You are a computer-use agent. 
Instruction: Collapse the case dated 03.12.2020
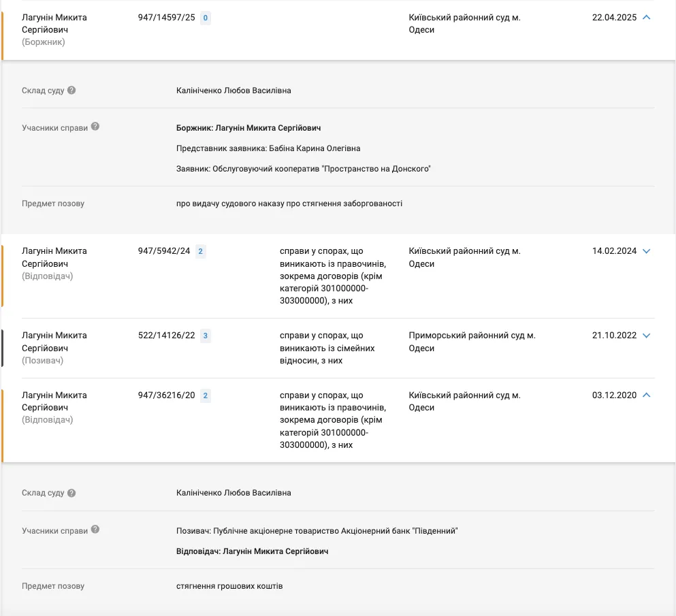click(x=646, y=395)
